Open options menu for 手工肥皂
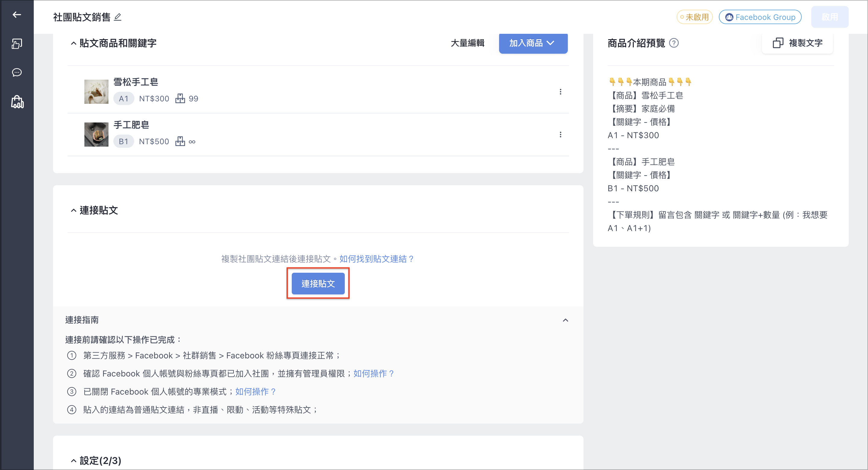Image resolution: width=868 pixels, height=470 pixels. [x=560, y=135]
